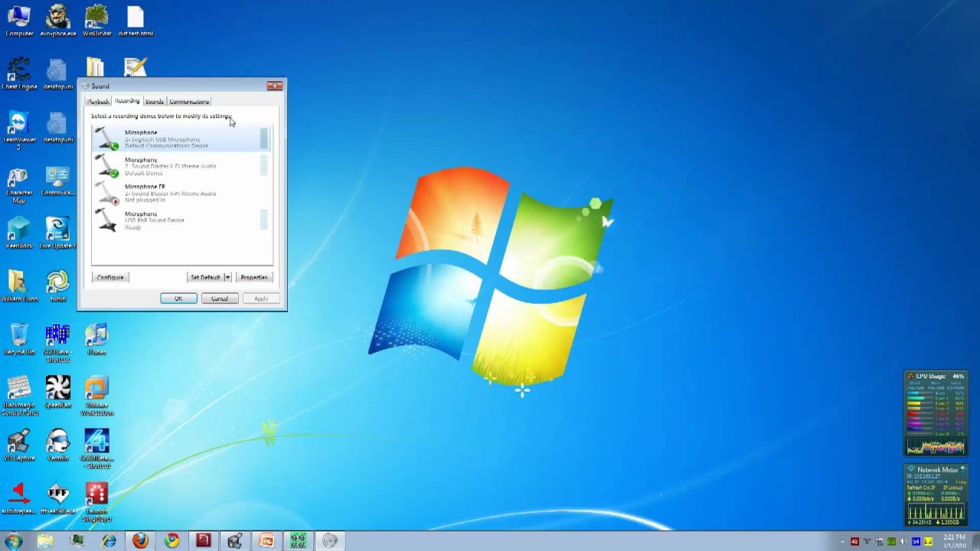
Task: Open Google Chrome from the taskbar
Action: pos(171,541)
